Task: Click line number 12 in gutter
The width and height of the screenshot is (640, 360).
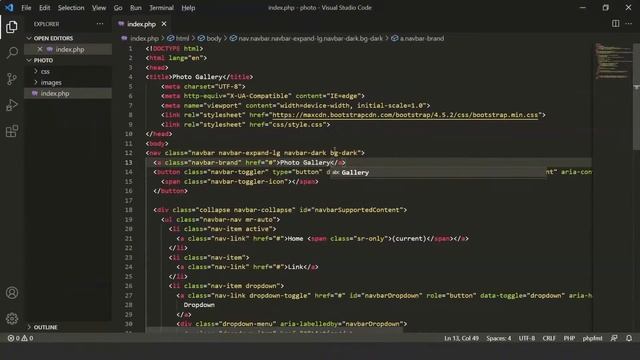Action: click(129, 153)
